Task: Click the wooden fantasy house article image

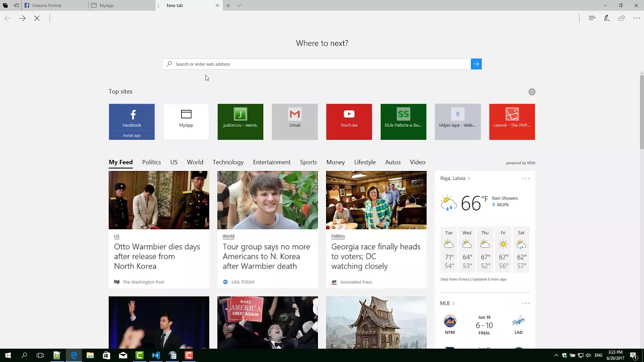Action: pos(376,322)
